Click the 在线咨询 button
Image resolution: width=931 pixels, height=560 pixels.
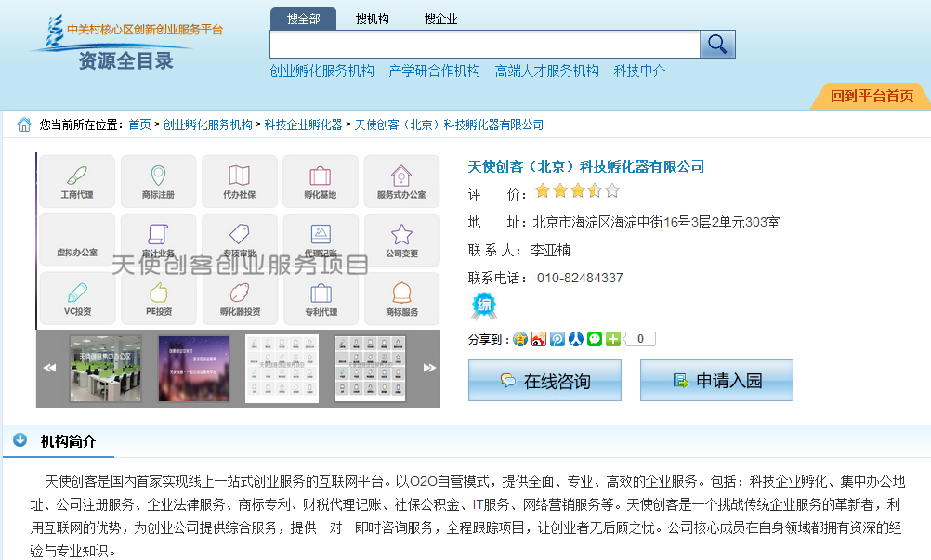545,380
